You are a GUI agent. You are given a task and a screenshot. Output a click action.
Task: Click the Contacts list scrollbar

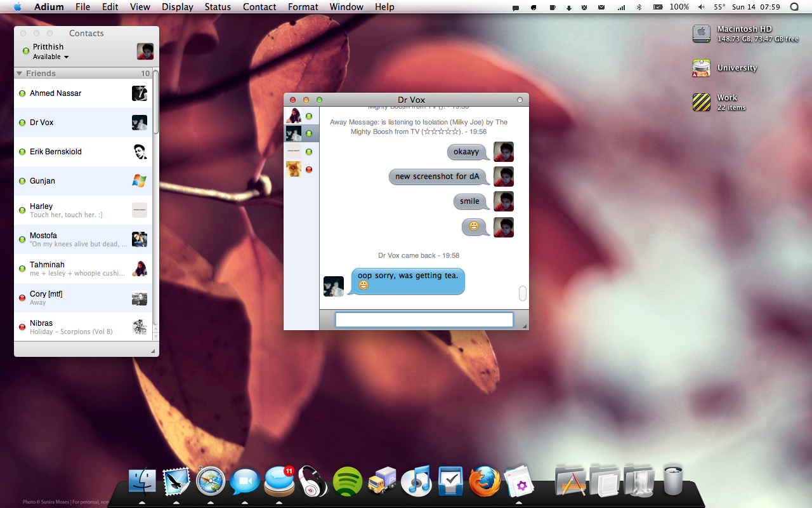click(155, 102)
